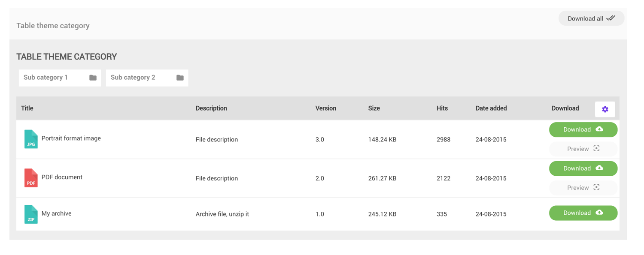This screenshot has height=255, width=644.
Task: Click preview icon for Portrait format image
Action: [596, 149]
